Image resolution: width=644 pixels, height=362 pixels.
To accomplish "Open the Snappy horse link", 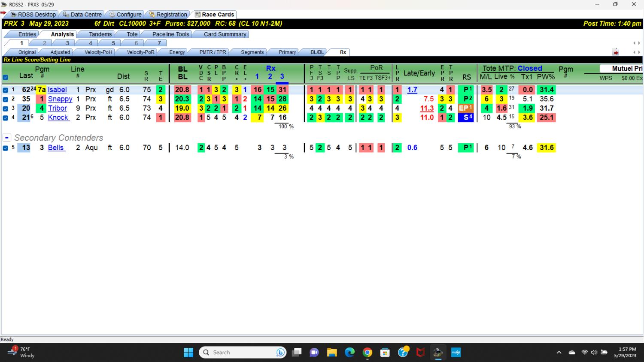I will 60,99.
